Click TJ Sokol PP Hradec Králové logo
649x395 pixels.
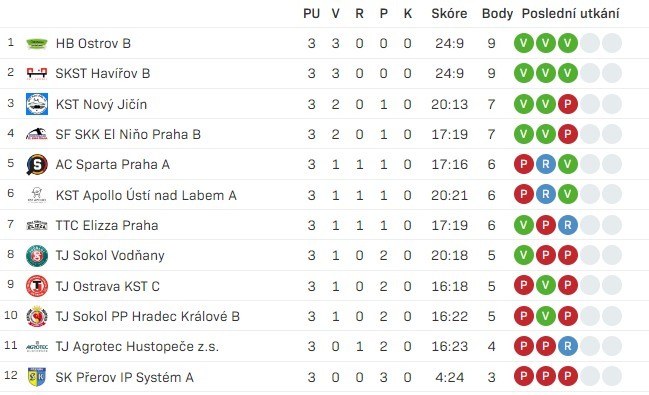[37, 316]
